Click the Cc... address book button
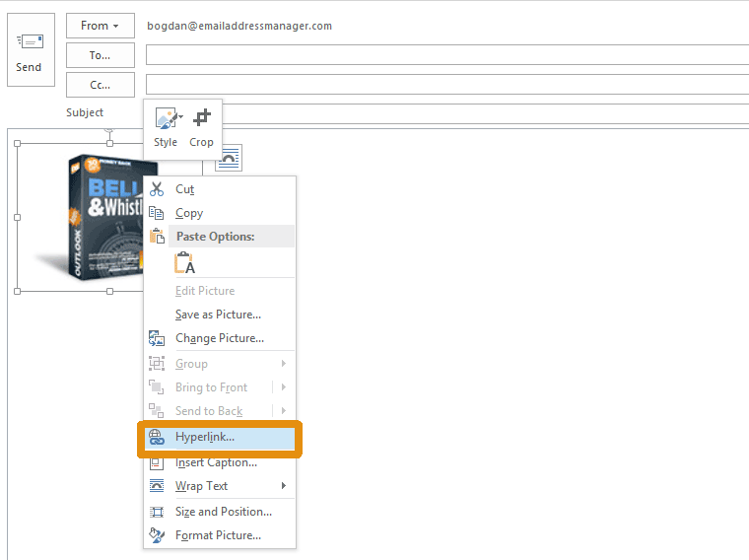This screenshot has width=749, height=560. click(x=101, y=85)
